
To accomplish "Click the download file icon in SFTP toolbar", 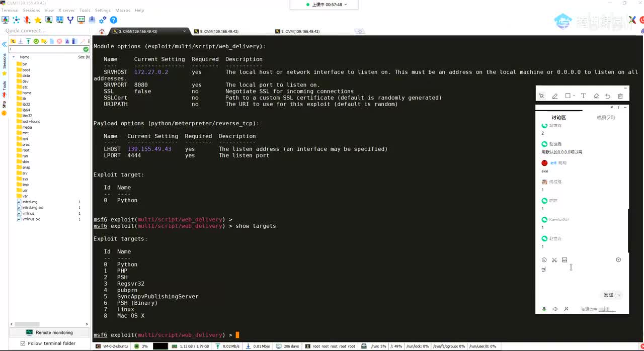I will [21, 41].
